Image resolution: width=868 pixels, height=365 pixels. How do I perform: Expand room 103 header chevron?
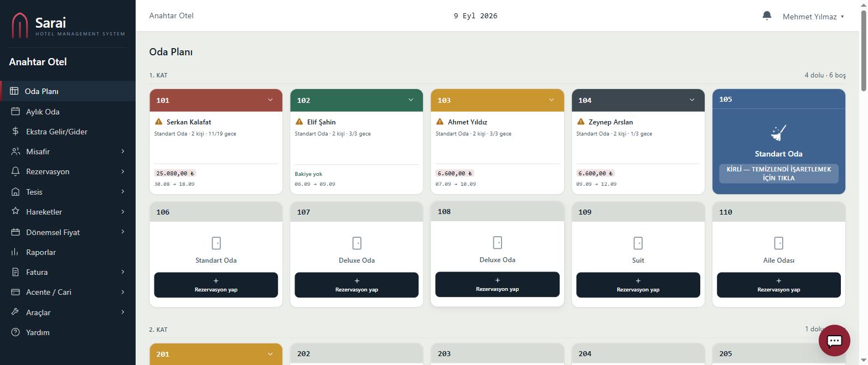pos(551,100)
